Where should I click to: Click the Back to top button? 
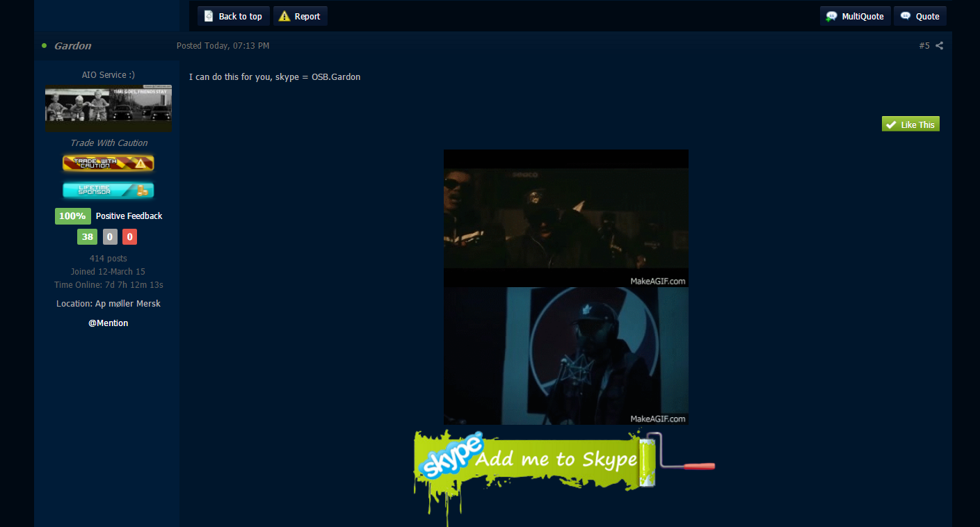tap(233, 16)
